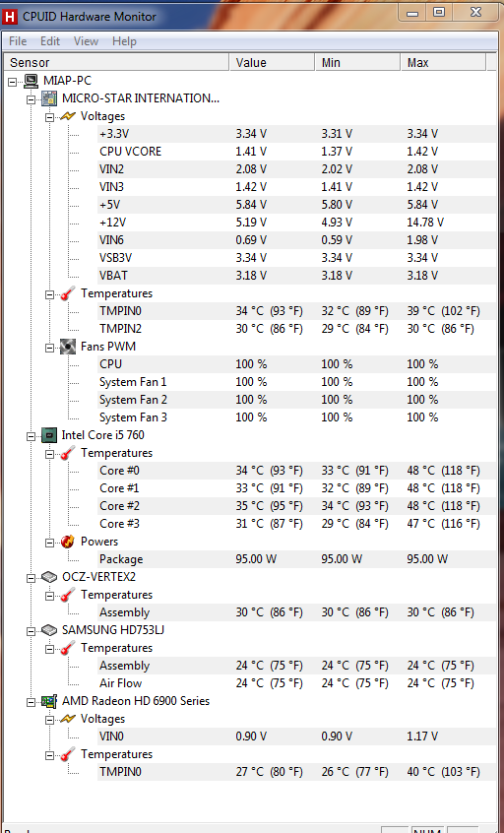Open the View menu

click(x=86, y=41)
